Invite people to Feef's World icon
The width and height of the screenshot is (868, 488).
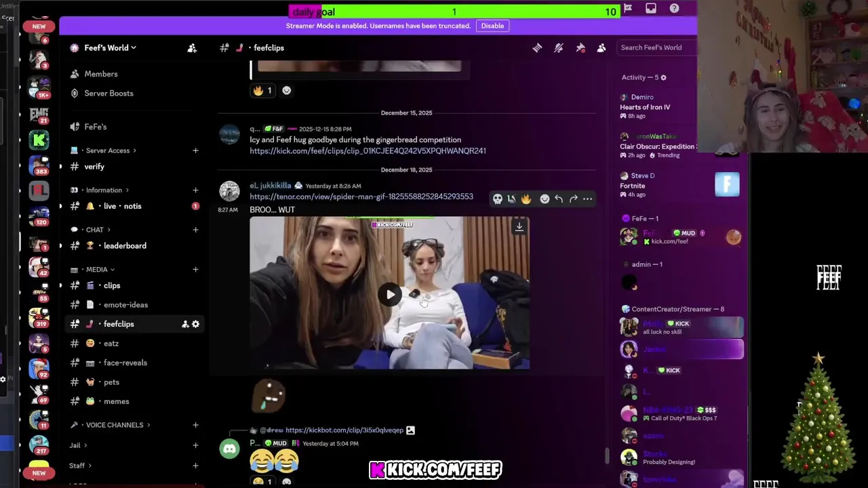pos(192,48)
